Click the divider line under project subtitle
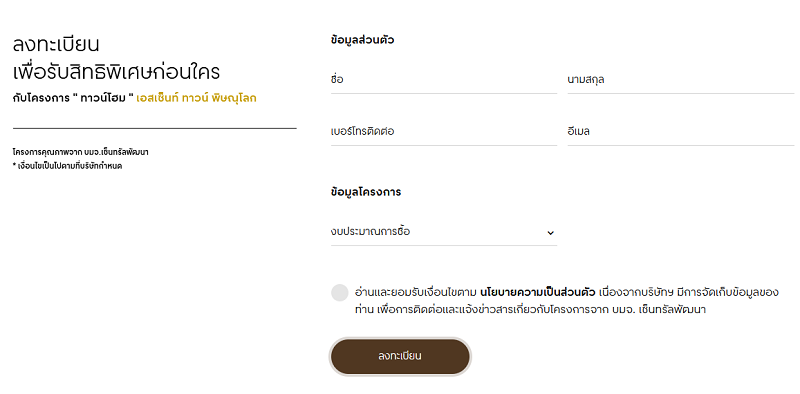The height and width of the screenshot is (394, 800). (155, 129)
